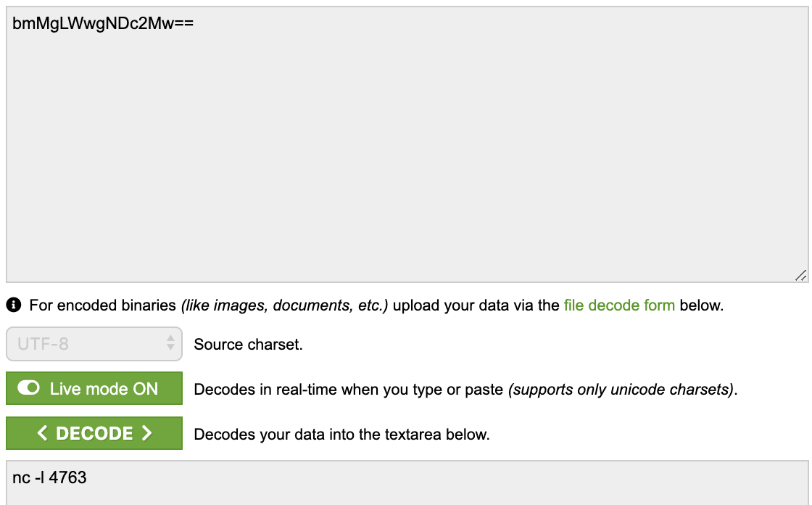Click the italic '(like images, documents, etc.)' text
Screen dimensions: 812x505
(x=284, y=305)
